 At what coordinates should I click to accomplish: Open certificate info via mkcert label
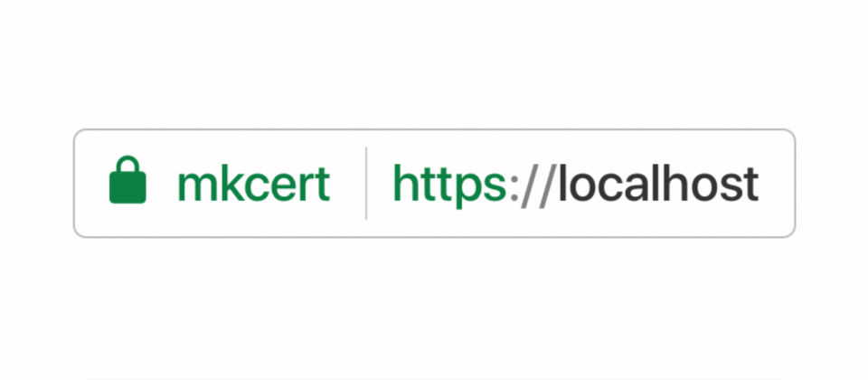coord(253,184)
